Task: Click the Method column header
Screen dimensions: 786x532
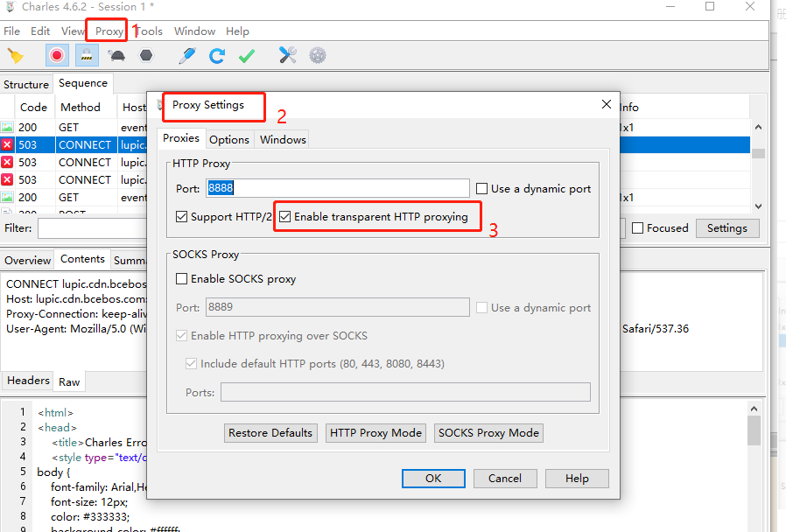Action: (81, 108)
